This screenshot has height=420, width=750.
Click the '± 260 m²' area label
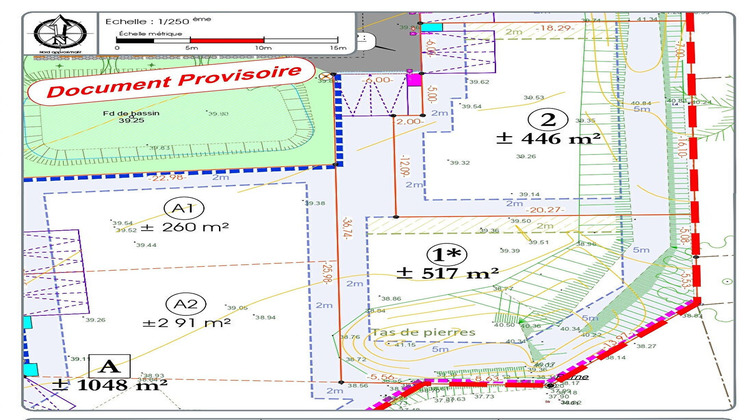click(x=184, y=227)
